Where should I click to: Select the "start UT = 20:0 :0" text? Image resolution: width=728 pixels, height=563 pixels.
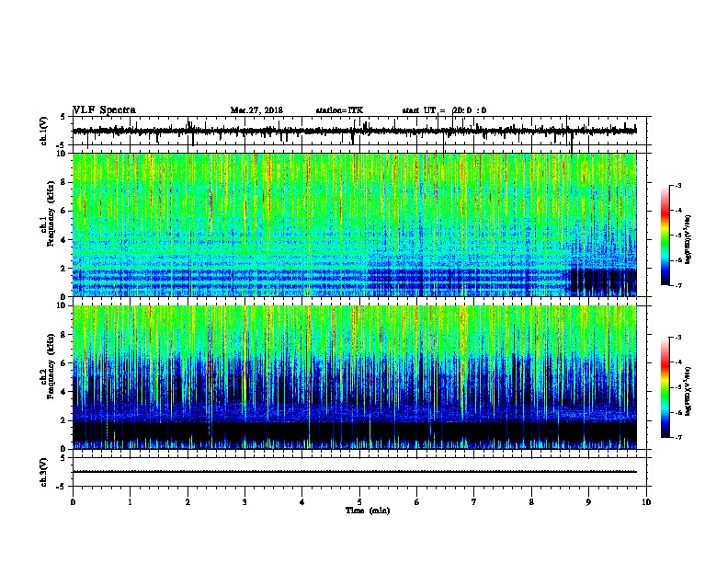[444, 110]
